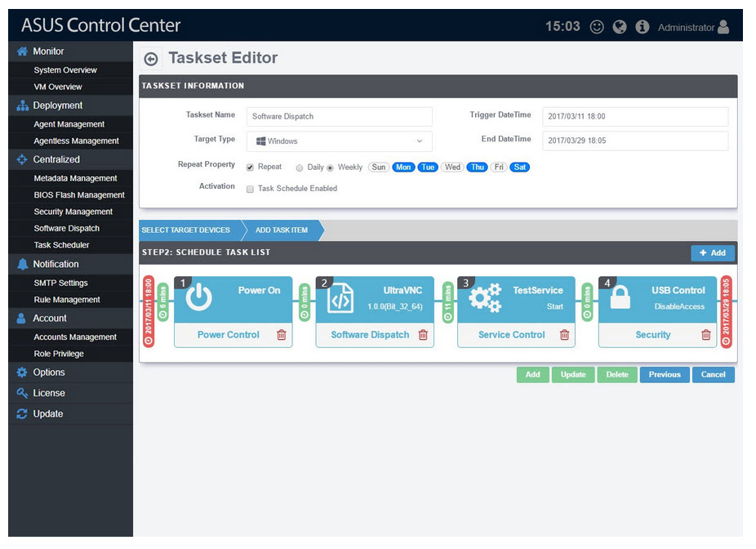756x549 pixels.
Task: Click the End DateTime field
Action: tap(635, 141)
